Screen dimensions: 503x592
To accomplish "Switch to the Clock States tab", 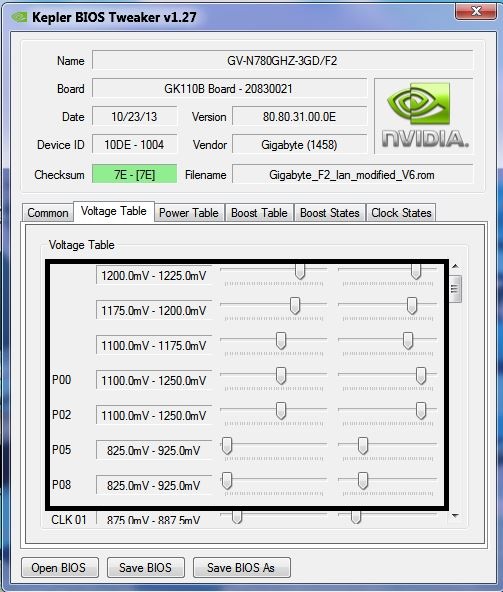I will point(401,213).
